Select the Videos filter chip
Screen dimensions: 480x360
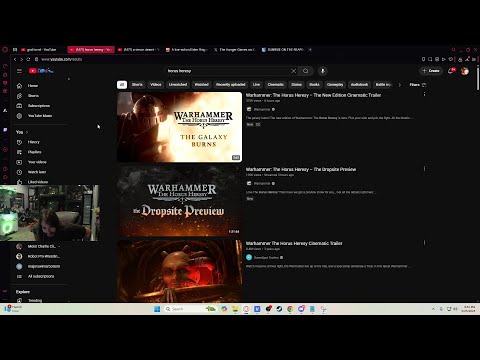click(156, 85)
